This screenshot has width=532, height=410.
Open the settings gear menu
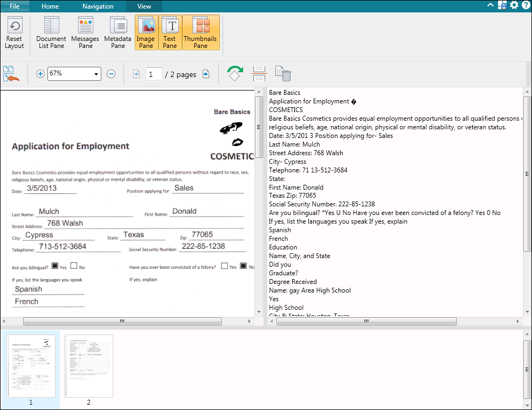point(514,5)
